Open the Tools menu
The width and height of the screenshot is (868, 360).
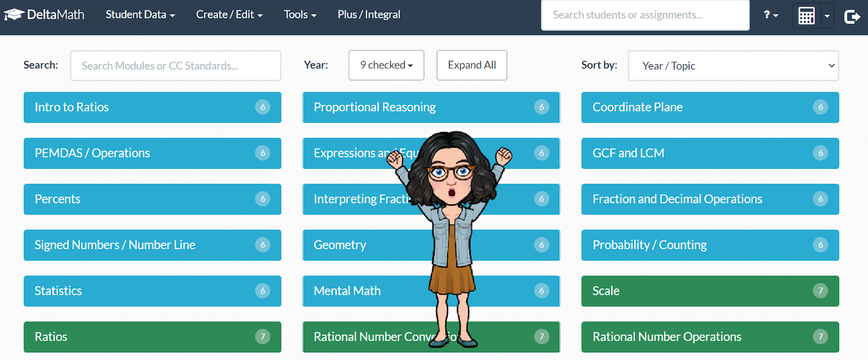[x=300, y=15]
